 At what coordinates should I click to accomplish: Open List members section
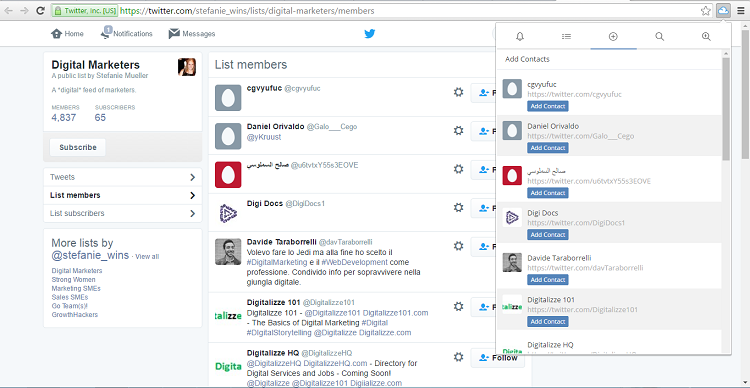pyautogui.click(x=122, y=195)
